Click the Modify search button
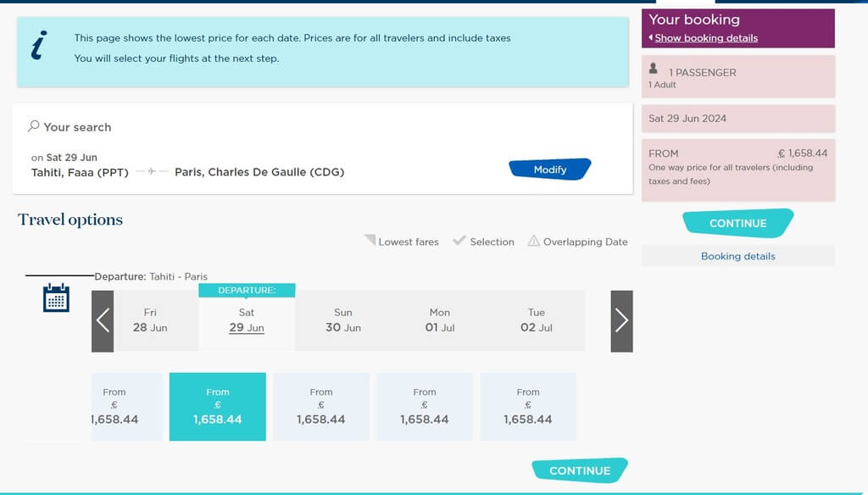Image resolution: width=868 pixels, height=495 pixels. click(x=549, y=170)
